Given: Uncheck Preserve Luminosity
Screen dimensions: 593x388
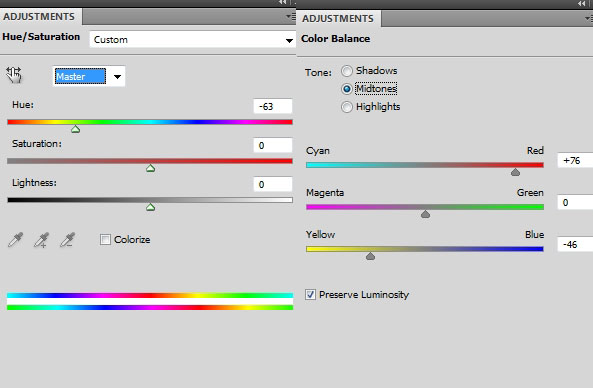Looking at the screenshot, I should click(310, 295).
